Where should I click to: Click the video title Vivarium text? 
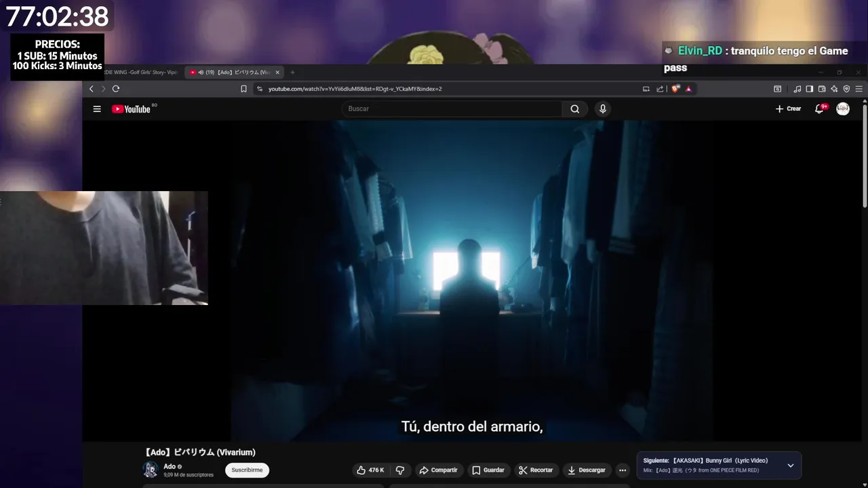pos(200,452)
